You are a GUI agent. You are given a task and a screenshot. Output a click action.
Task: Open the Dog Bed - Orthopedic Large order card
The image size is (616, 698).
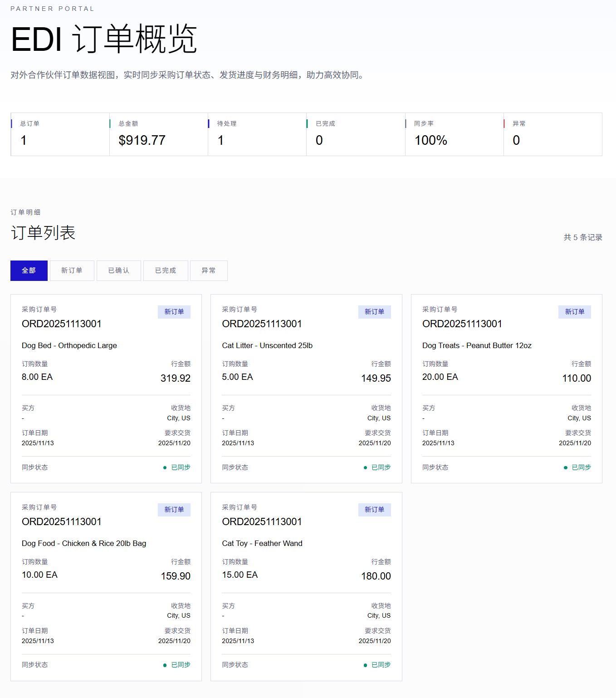[x=106, y=388]
